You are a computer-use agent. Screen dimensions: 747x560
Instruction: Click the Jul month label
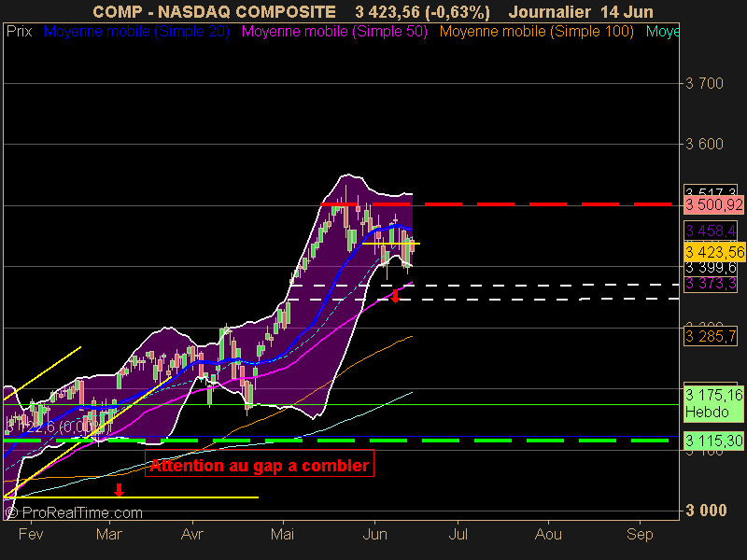[x=458, y=534]
